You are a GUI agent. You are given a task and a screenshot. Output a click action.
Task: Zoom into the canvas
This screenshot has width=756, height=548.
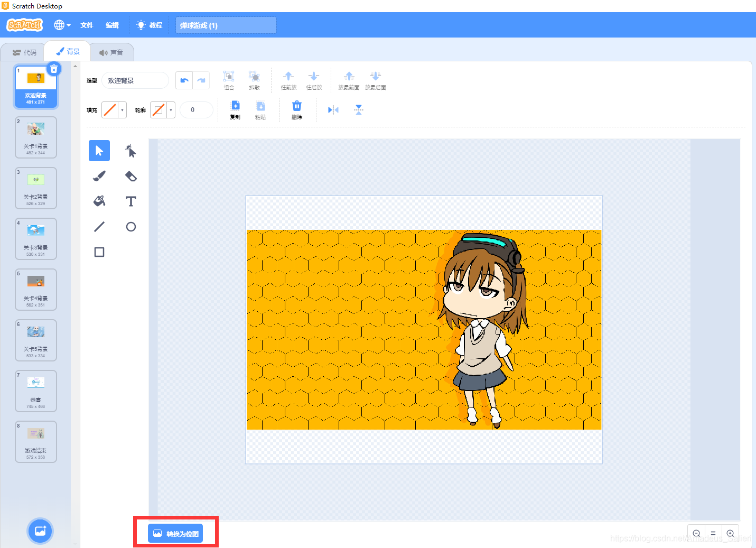coord(730,534)
